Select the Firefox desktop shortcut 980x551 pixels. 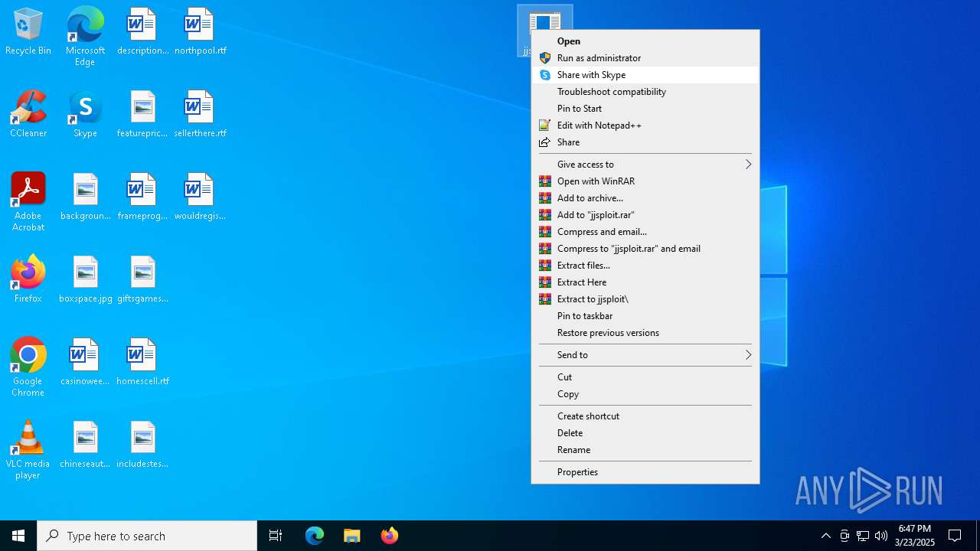click(x=28, y=280)
